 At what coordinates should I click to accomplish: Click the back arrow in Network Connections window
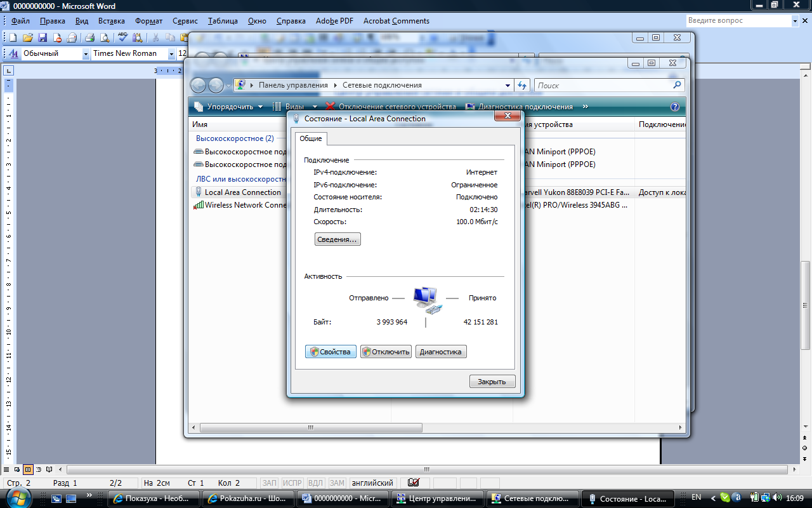(x=199, y=85)
